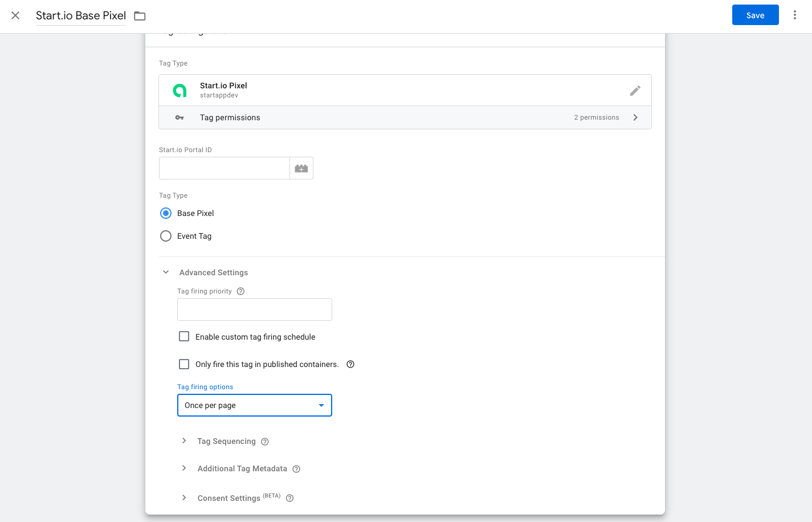
Task: Save the tag
Action: (x=755, y=15)
